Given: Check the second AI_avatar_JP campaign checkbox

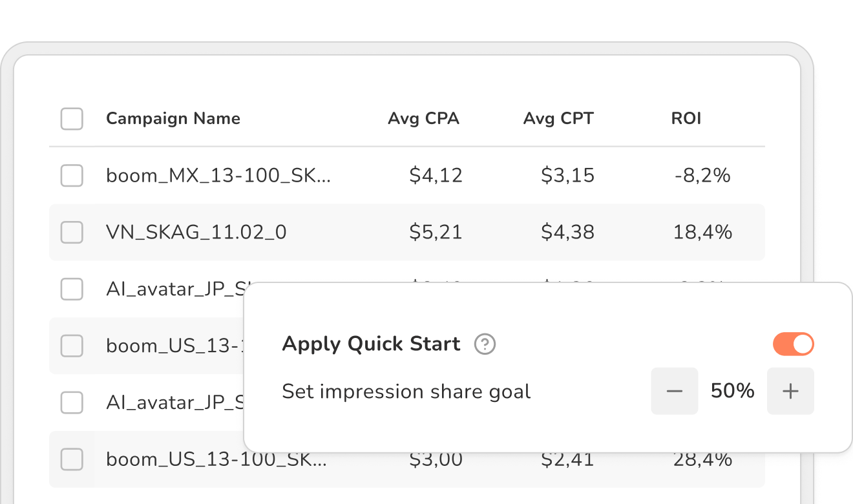Looking at the screenshot, I should click(x=72, y=403).
